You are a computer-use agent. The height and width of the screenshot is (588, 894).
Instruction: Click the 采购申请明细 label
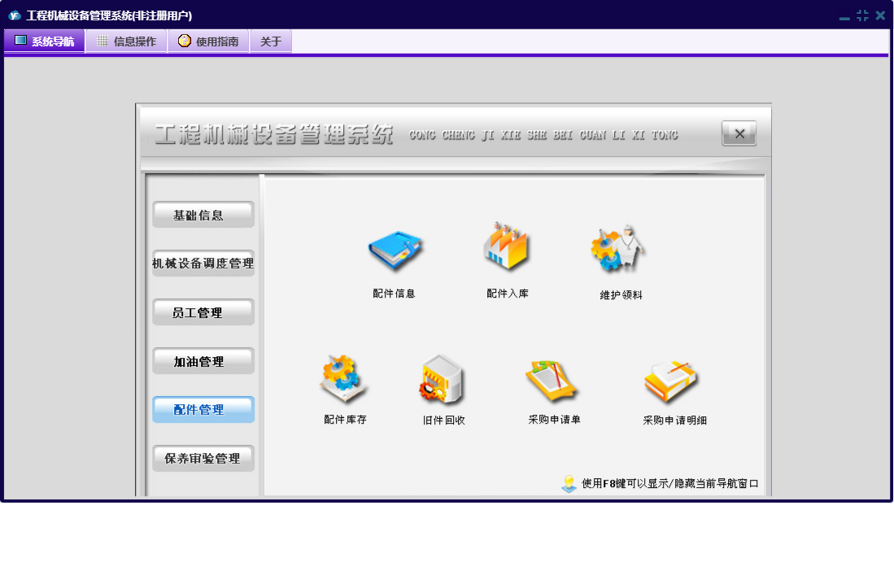pyautogui.click(x=674, y=420)
